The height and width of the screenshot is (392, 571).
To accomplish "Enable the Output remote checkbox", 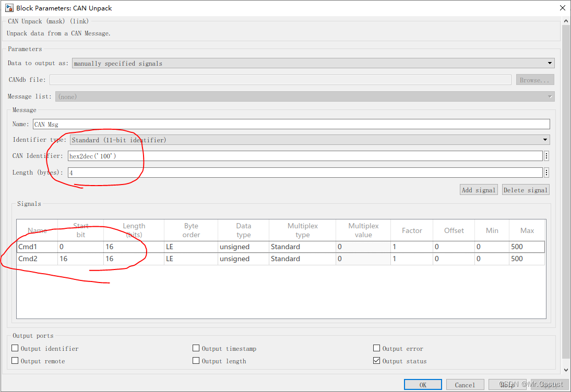I will pos(15,361).
